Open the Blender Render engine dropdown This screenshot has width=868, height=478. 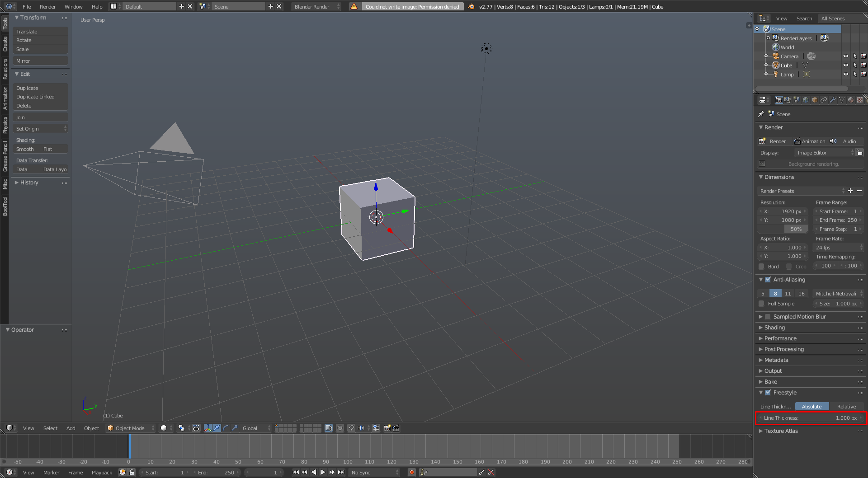pyautogui.click(x=316, y=6)
